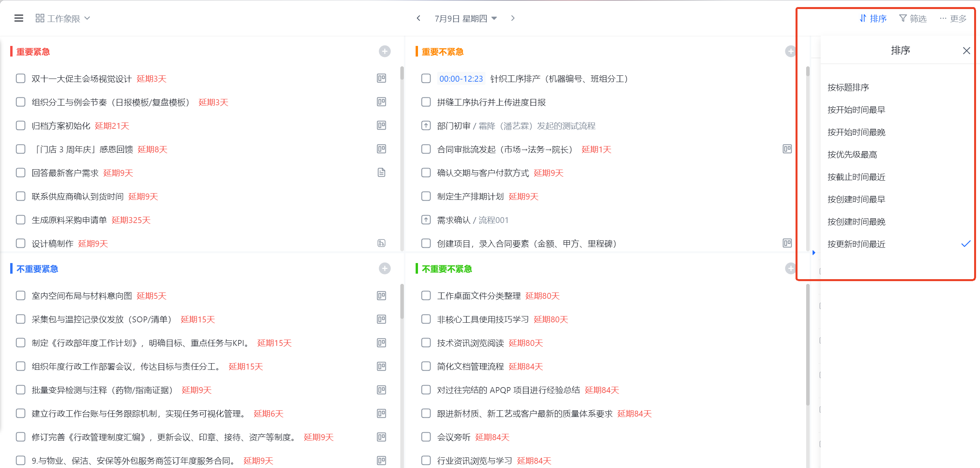The width and height of the screenshot is (980, 468).
Task: Click approval icon for 部门初审 item
Action: tap(426, 126)
